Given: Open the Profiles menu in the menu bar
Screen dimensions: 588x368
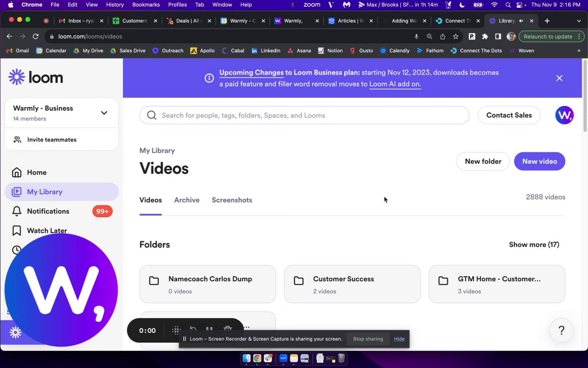Looking at the screenshot, I should (x=177, y=5).
